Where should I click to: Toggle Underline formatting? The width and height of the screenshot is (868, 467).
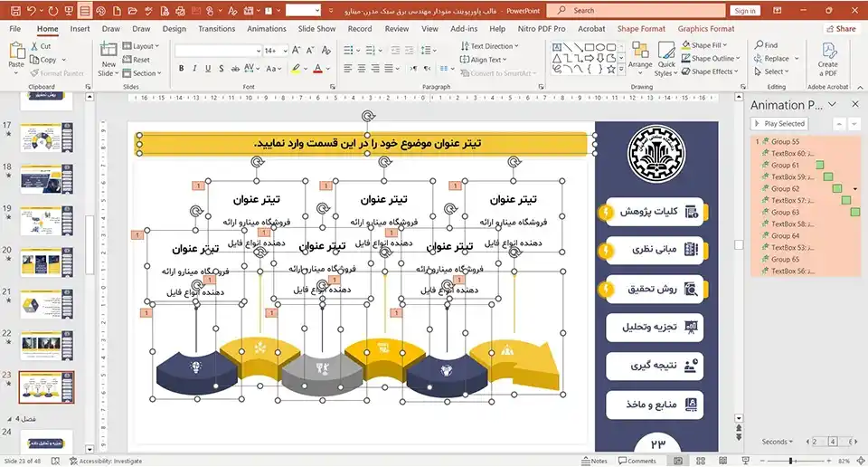click(x=208, y=68)
